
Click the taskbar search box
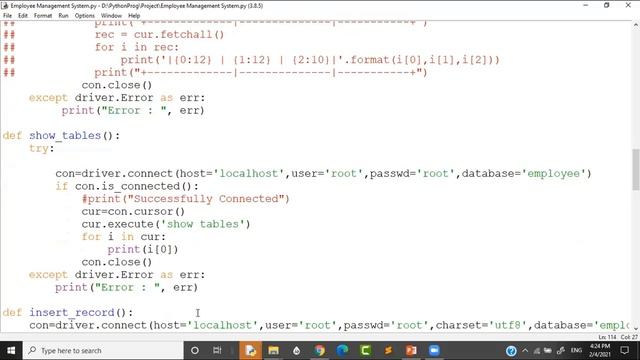click(103, 351)
